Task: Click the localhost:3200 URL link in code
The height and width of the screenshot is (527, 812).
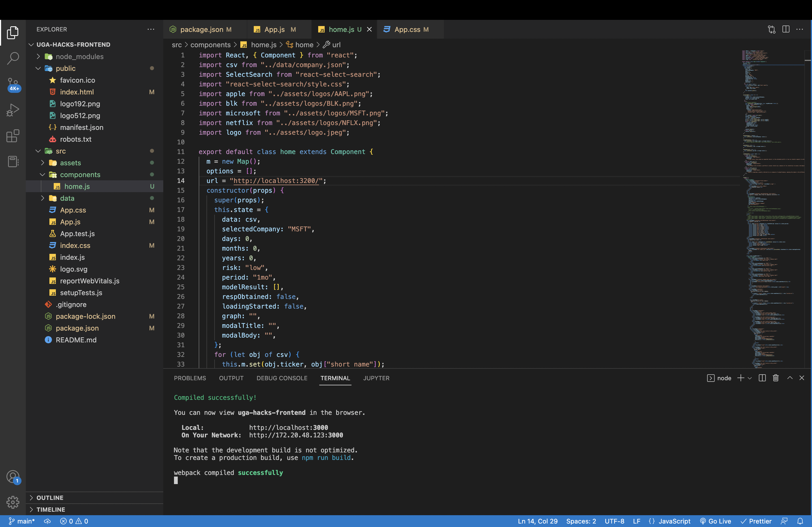Action: [x=276, y=181]
